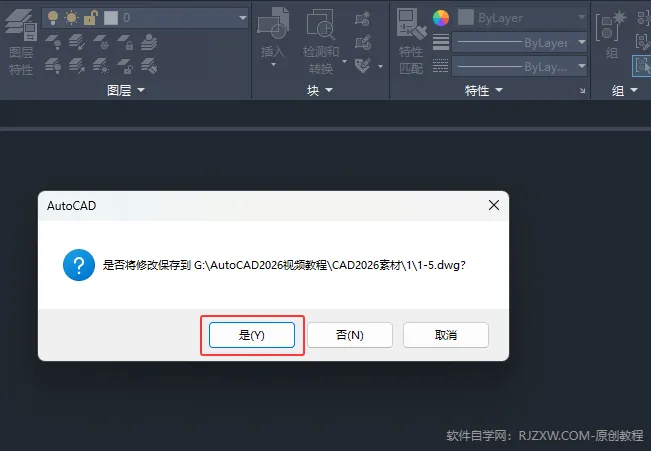Open the Edit Attributes dropdown arrow
Viewport: 651px width, 451px height.
coord(380,66)
